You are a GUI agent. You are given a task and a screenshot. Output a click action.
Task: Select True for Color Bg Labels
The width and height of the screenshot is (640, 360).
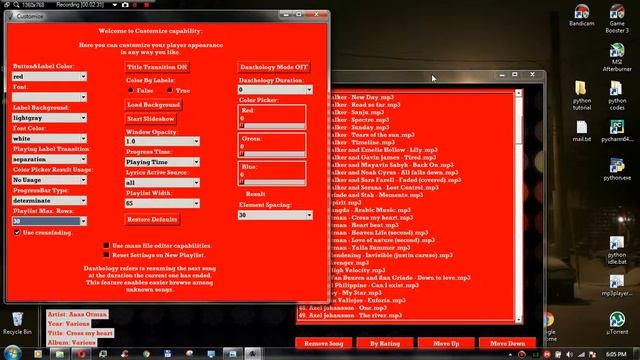pos(170,90)
